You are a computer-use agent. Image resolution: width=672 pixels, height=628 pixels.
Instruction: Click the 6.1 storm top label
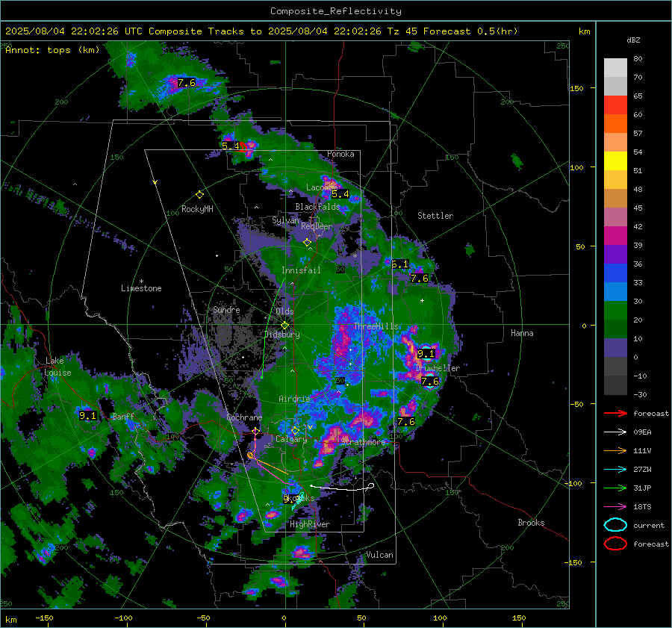(400, 264)
